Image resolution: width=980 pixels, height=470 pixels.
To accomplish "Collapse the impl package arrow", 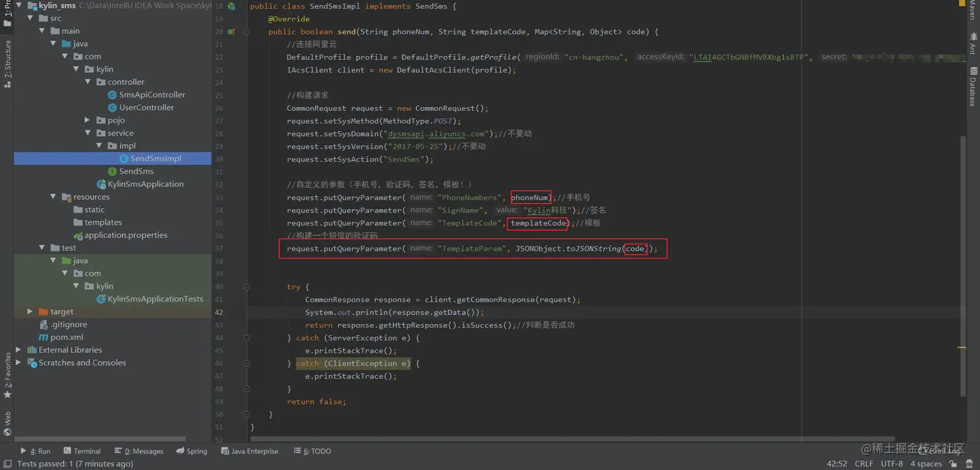I will coord(100,146).
